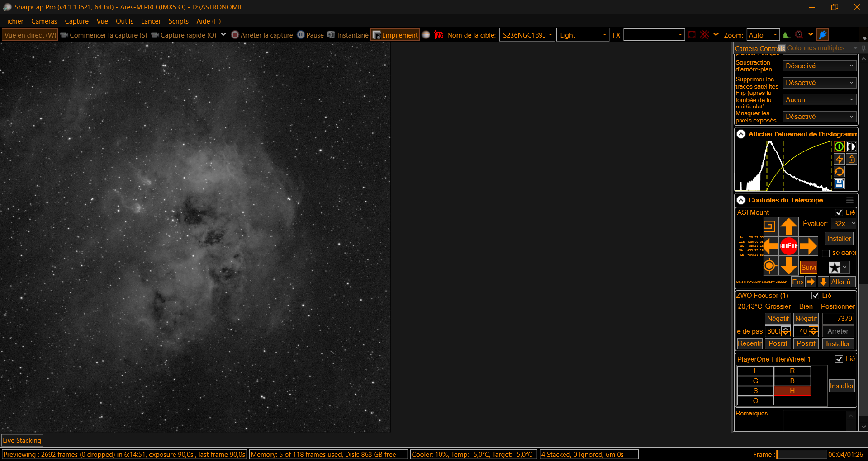Viewport: 868px width, 461px height.
Task: Click the reset stretch circular arrow icon
Action: 839,172
